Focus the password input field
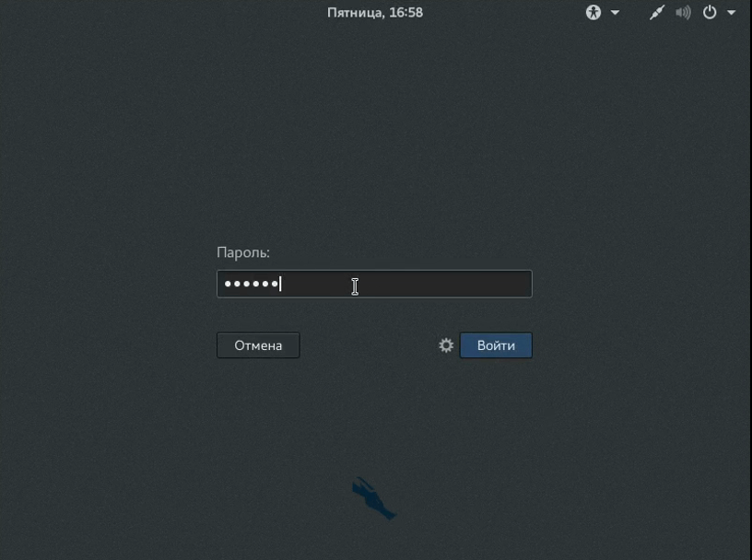 pyautogui.click(x=415, y=284)
